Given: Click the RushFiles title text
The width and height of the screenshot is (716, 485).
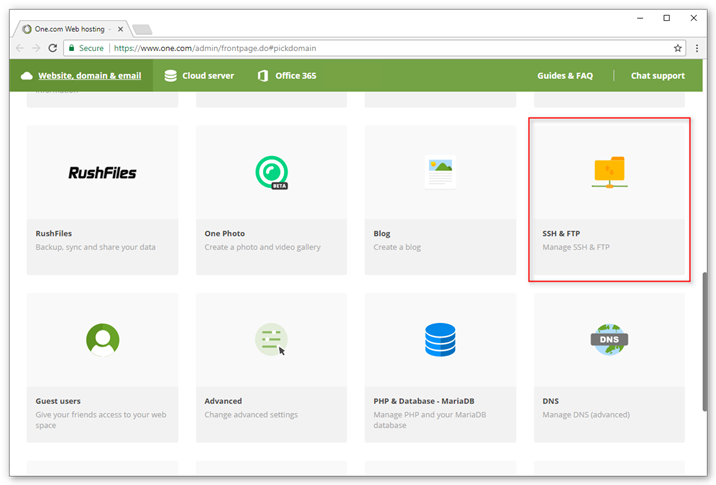Looking at the screenshot, I should coord(53,233).
